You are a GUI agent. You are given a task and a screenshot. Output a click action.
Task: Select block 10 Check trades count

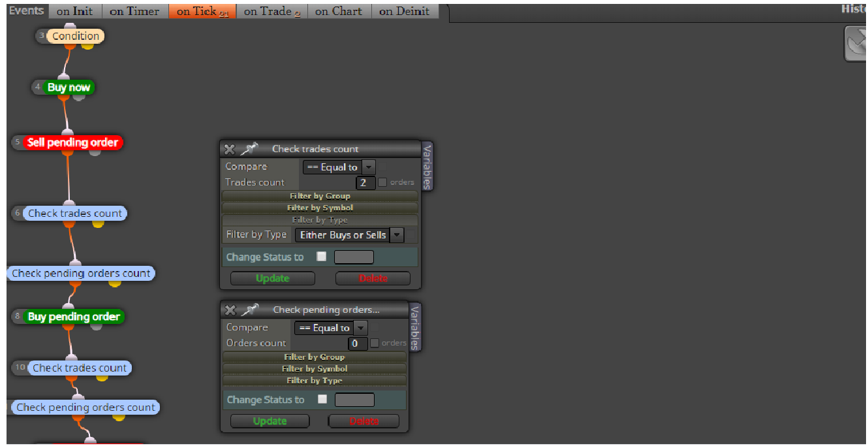tap(80, 368)
